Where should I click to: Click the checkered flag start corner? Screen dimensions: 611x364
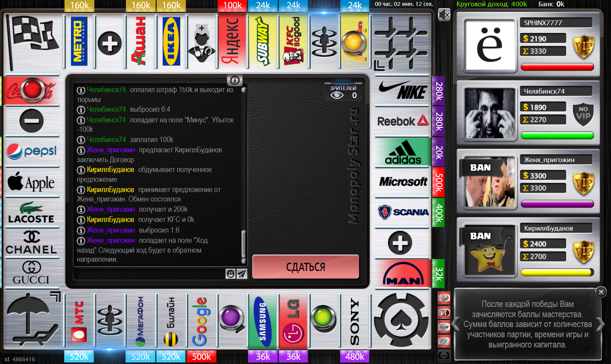pyautogui.click(x=33, y=42)
